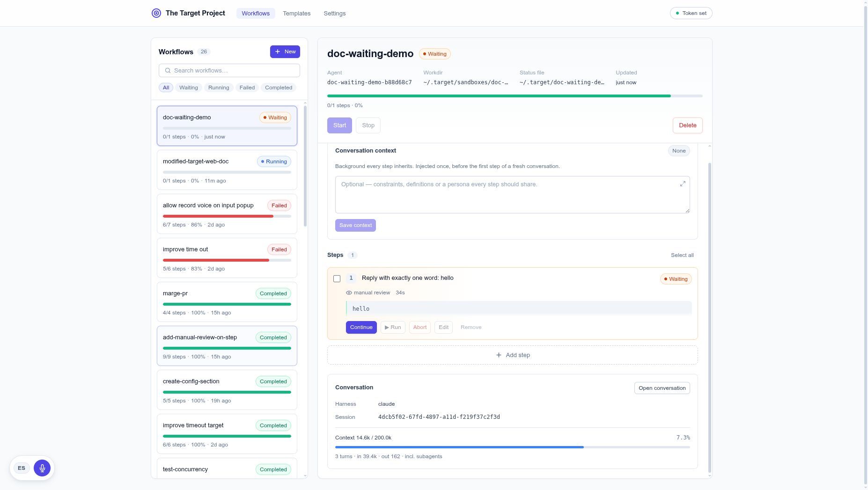868x490 pixels.
Task: Activate the microphone voice input button
Action: [x=42, y=468]
